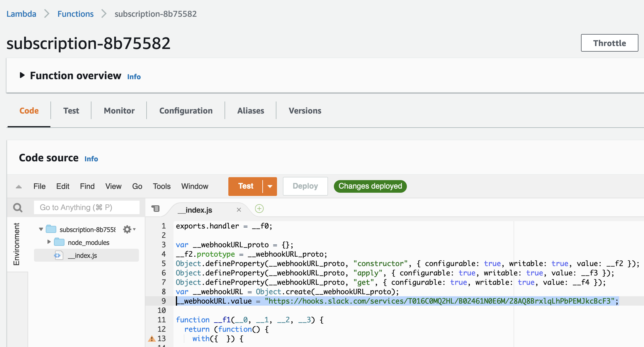The width and height of the screenshot is (644, 347).
Task: Click the search magnifier icon in file panel
Action: tap(18, 208)
